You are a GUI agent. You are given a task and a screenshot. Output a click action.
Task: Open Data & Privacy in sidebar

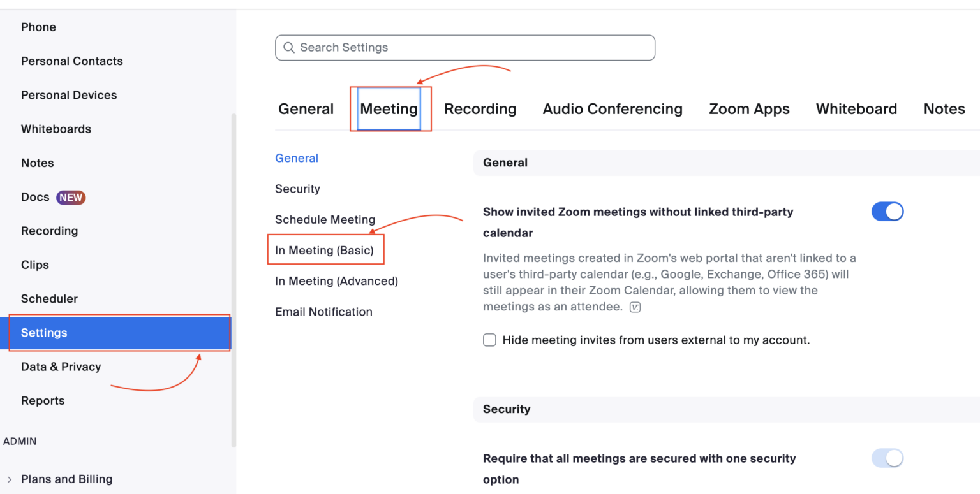pyautogui.click(x=61, y=367)
